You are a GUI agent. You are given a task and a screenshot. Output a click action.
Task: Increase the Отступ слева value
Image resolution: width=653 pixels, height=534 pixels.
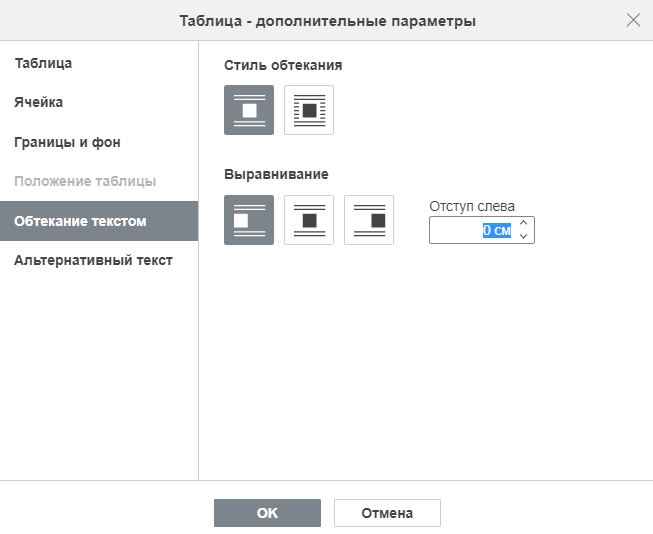coord(523,223)
